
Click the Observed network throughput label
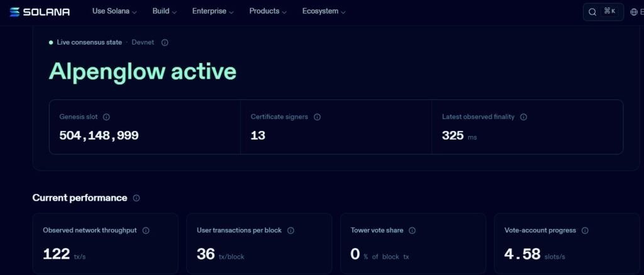[90, 230]
